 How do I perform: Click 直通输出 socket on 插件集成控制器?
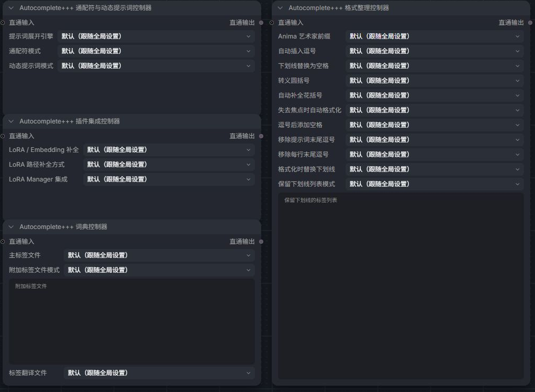pos(261,136)
